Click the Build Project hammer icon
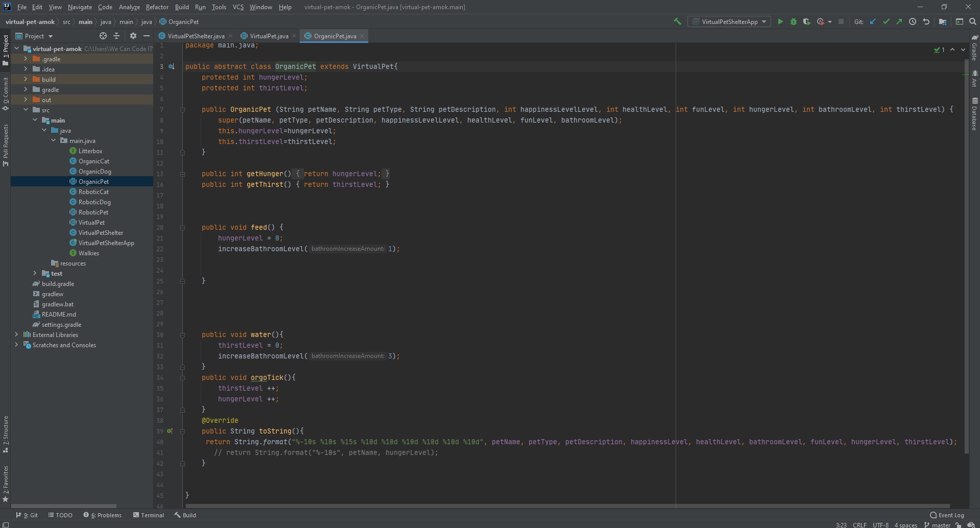The image size is (980, 528). (677, 21)
